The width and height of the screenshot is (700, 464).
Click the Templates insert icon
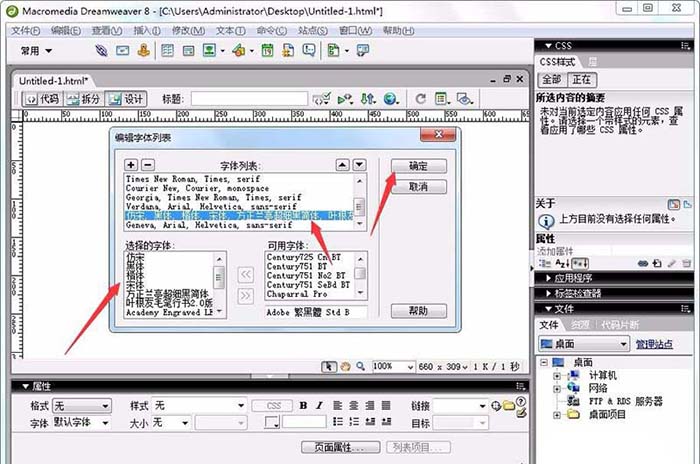(333, 50)
